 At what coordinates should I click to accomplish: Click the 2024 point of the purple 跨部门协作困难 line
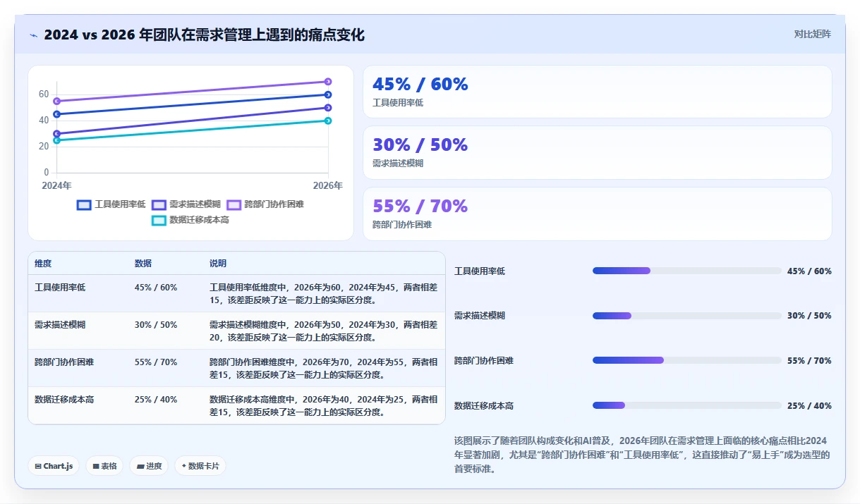57,102
